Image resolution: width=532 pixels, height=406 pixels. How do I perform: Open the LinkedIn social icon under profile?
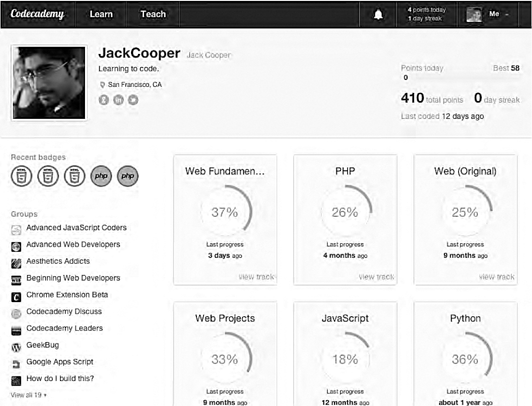[x=118, y=100]
